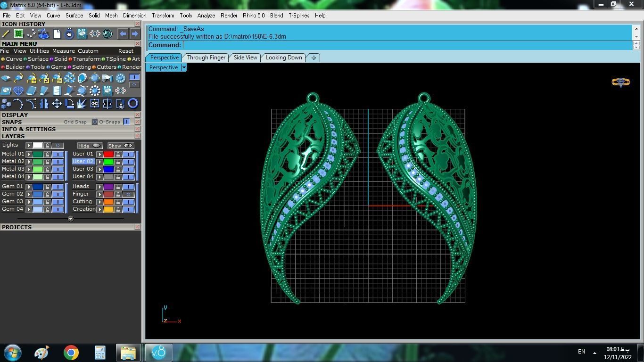Expand the Gem 04 layer arrow
The width and height of the screenshot is (644, 362).
click(29, 209)
